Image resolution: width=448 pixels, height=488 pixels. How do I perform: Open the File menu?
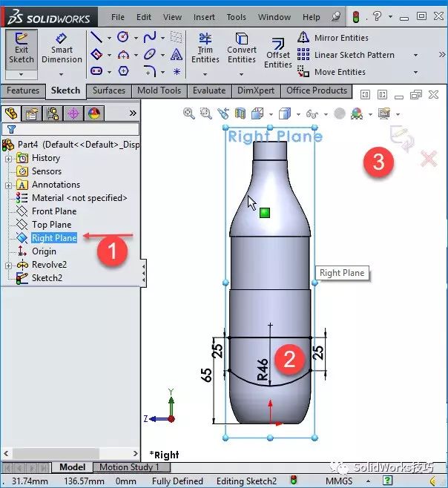[118, 17]
